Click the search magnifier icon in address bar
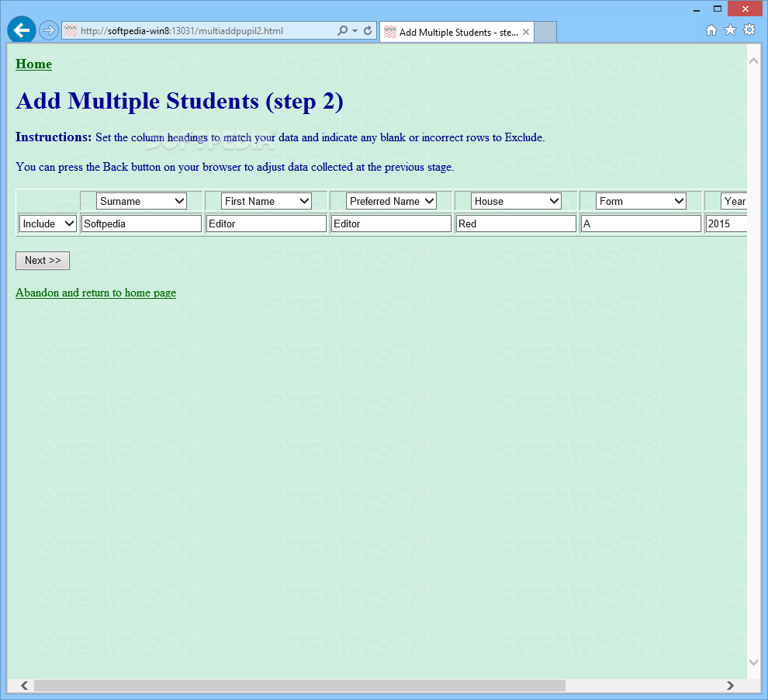Image resolution: width=768 pixels, height=700 pixels. (342, 30)
